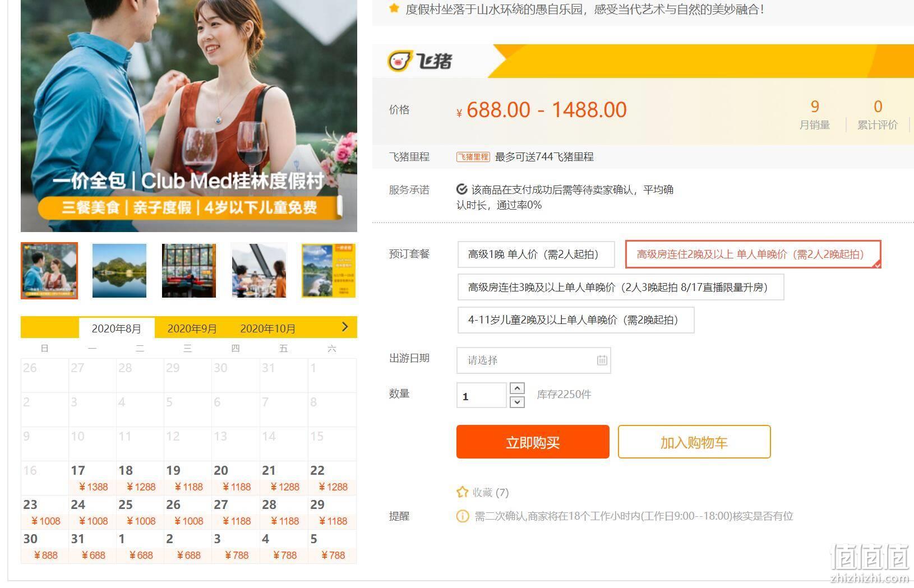Click 加入购物车 button
914x588 pixels.
tap(694, 442)
